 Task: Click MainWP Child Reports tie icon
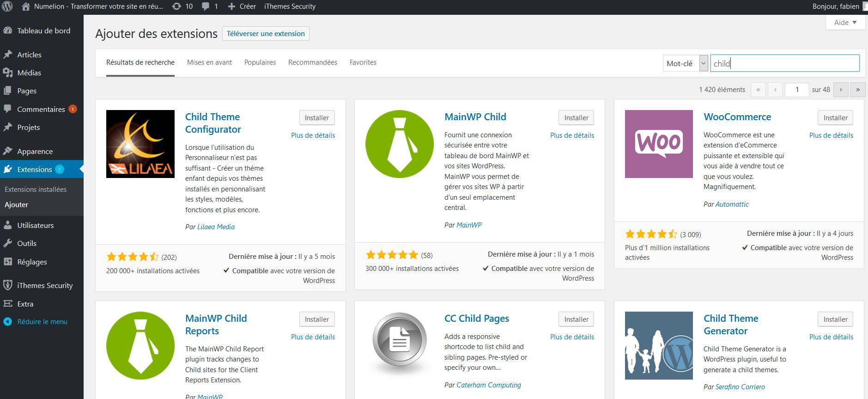point(140,345)
